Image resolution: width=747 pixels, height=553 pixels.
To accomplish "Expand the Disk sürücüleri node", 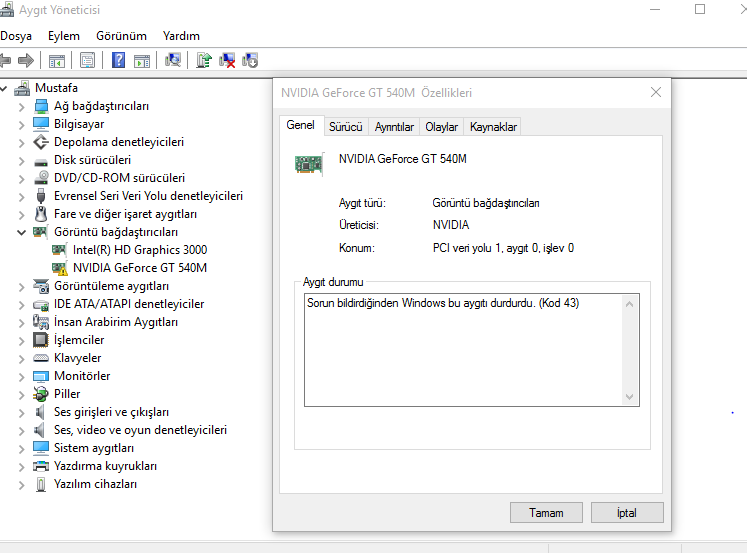I will coord(22,160).
